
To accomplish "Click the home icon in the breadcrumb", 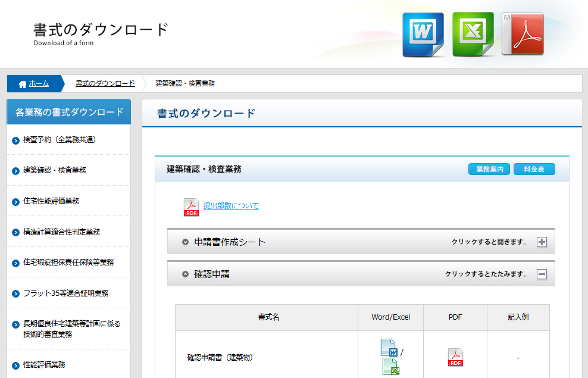I will point(23,84).
